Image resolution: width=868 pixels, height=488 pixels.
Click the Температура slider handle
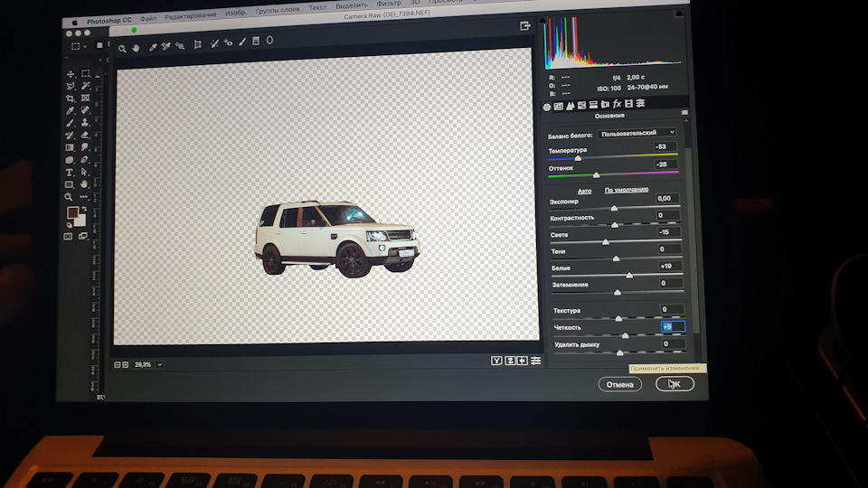pos(578,158)
